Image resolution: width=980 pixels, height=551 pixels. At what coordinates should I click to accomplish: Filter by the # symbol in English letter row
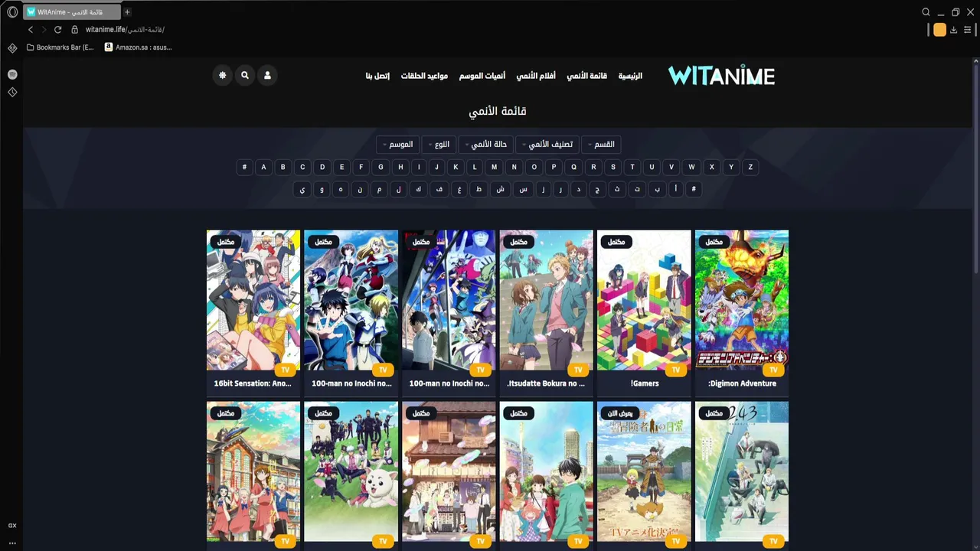point(244,167)
